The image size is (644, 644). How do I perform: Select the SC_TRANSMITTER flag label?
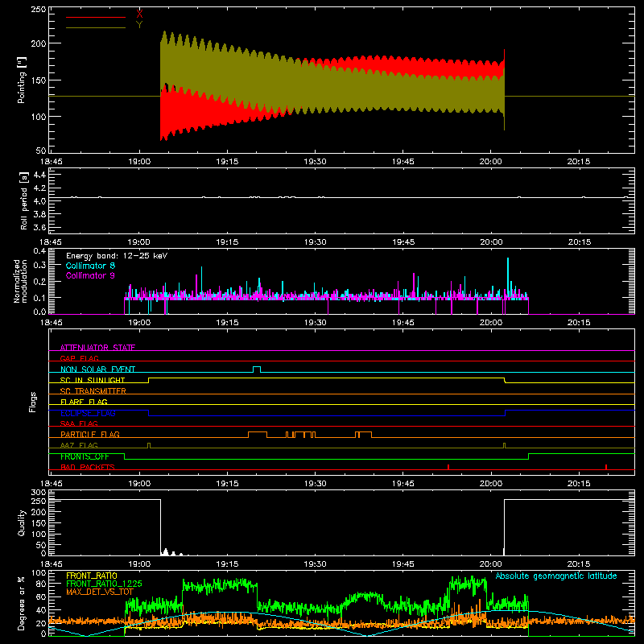93,391
